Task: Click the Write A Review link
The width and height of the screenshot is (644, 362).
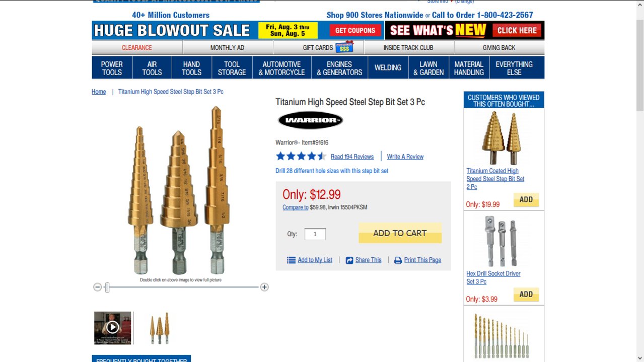Action: click(405, 157)
